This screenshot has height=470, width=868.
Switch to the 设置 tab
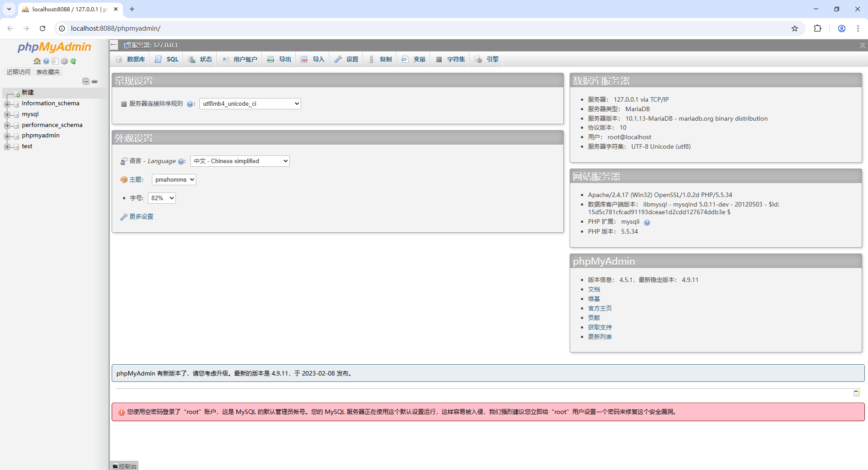[346, 59]
